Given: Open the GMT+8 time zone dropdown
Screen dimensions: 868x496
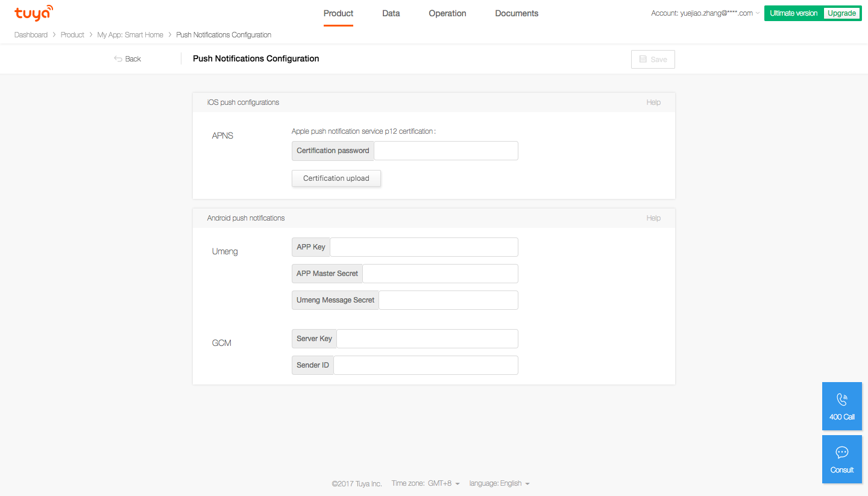Looking at the screenshot, I should coord(444,483).
